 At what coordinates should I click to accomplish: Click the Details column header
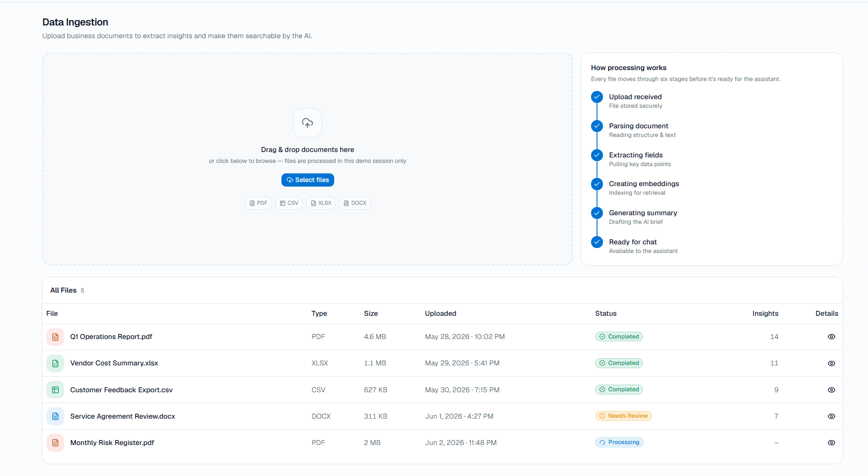(x=827, y=314)
